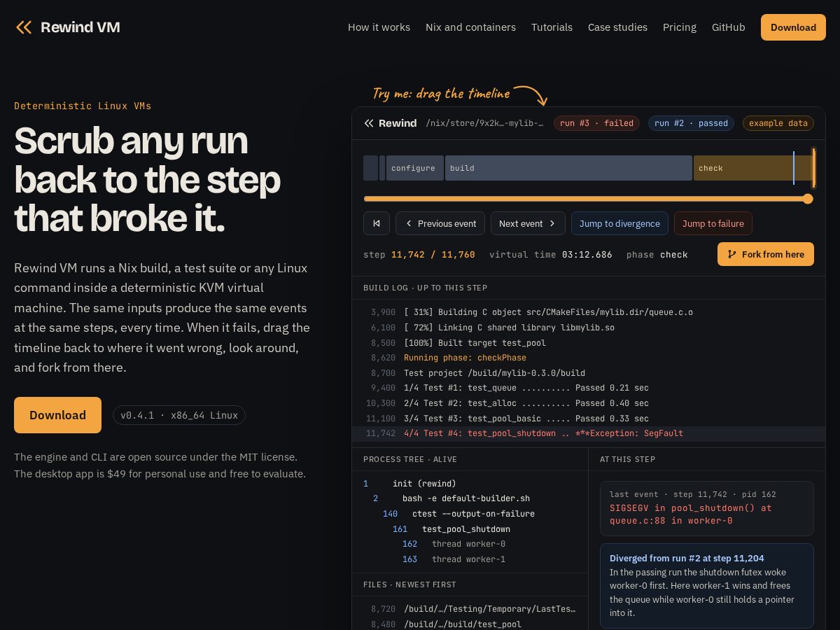
Task: Open Case studies nav link
Action: (617, 27)
